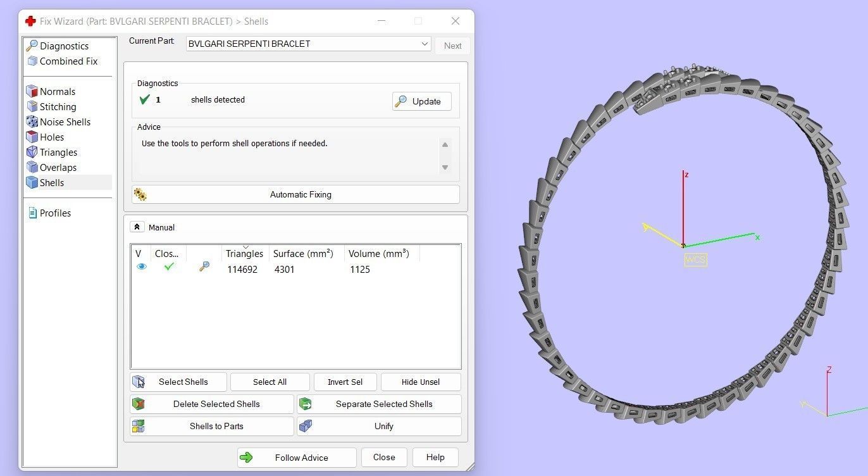Click the Clos... column header
868x476 pixels.
tap(167, 253)
